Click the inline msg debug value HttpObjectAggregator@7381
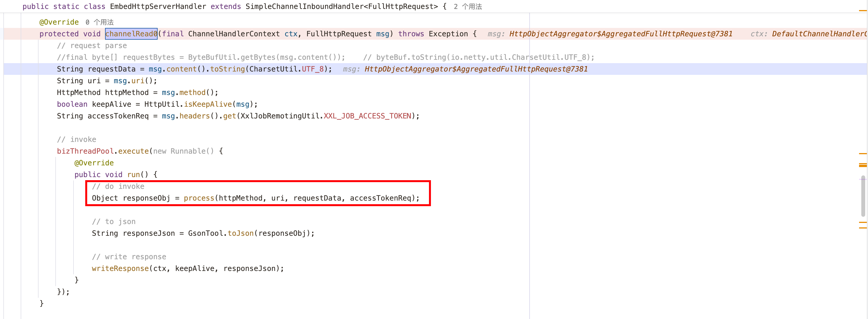Image resolution: width=868 pixels, height=319 pixels. [x=620, y=34]
